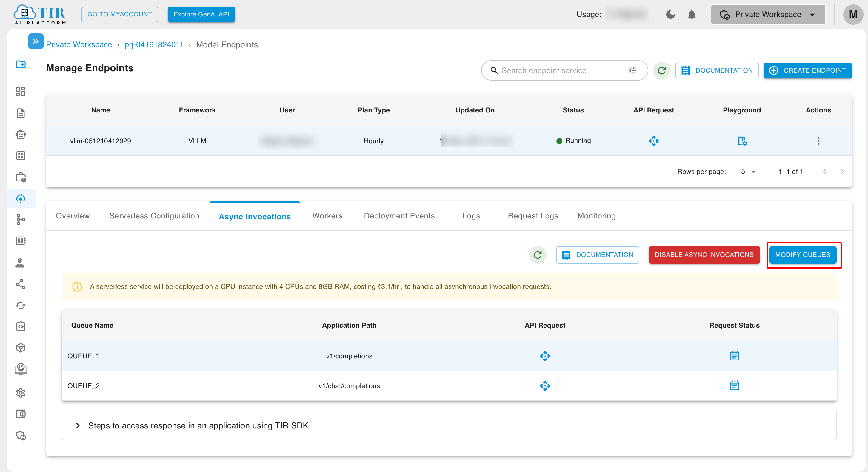
Task: Refresh async invocations queue list
Action: pos(538,255)
